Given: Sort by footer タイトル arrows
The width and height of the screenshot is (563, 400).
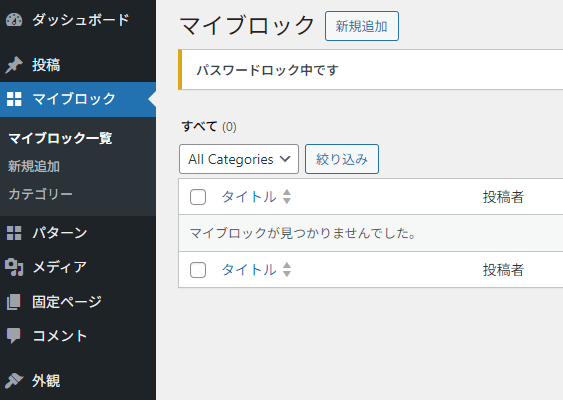Looking at the screenshot, I should click(287, 270).
